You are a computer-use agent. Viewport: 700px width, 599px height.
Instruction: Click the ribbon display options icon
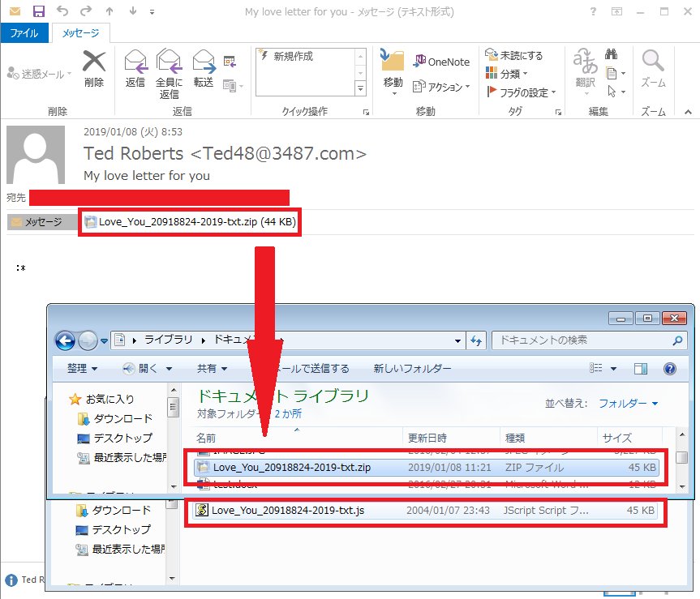click(x=616, y=11)
